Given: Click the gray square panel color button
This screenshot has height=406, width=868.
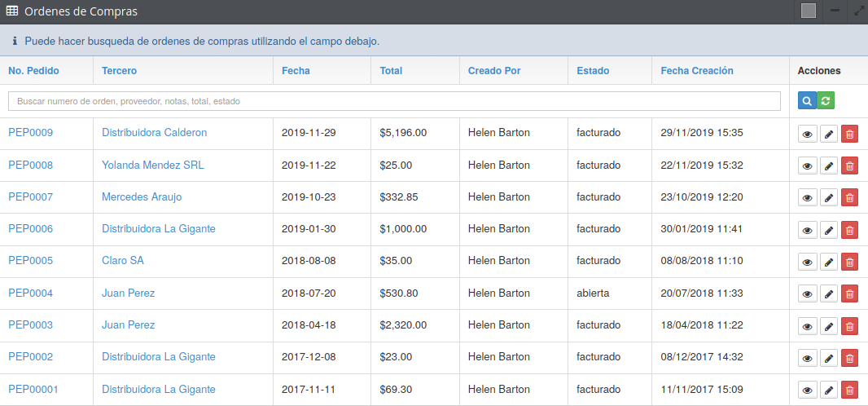Looking at the screenshot, I should point(808,11).
